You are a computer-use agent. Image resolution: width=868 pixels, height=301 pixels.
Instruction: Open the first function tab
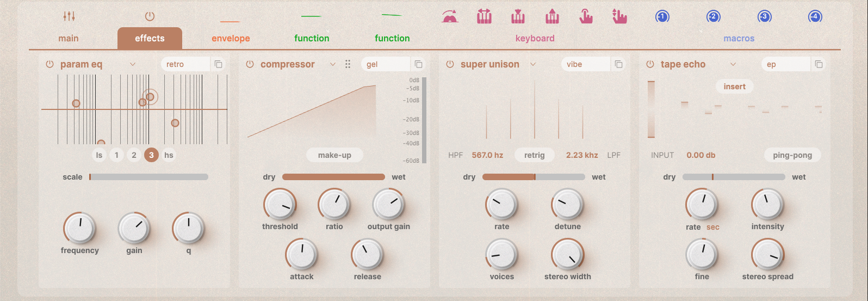pos(312,38)
